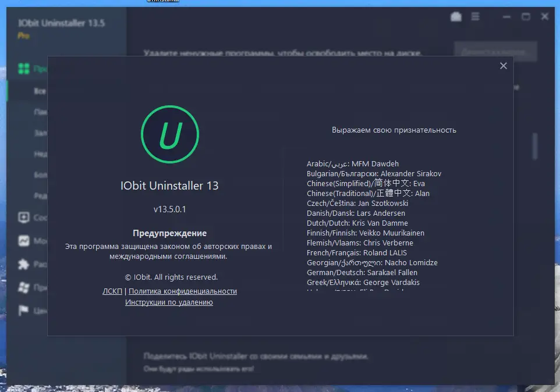560x392 pixels.
Task: Open Центр уведомлений flag icon
Action: tap(23, 311)
